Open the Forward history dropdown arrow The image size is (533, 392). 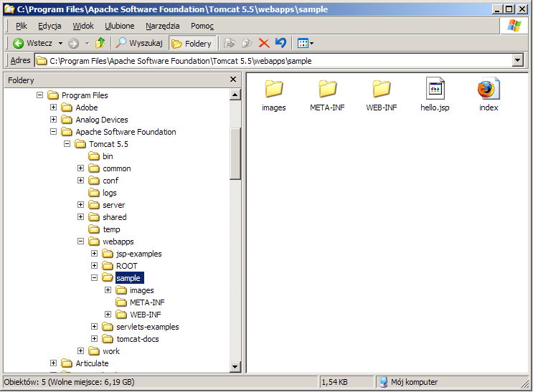click(x=87, y=44)
